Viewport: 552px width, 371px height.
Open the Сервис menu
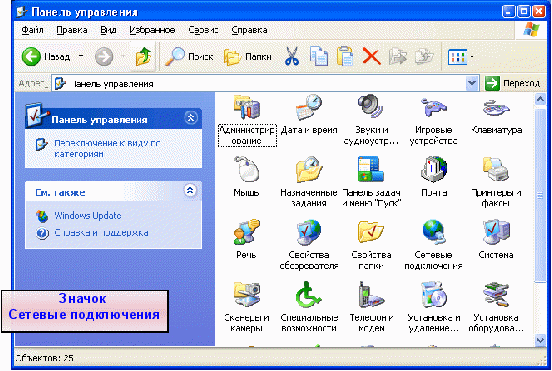tap(203, 30)
